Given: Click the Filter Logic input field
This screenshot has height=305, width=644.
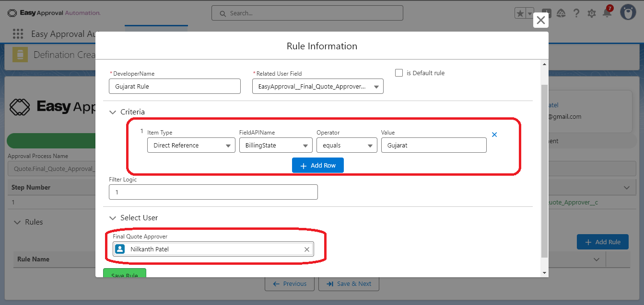Looking at the screenshot, I should coord(213,192).
